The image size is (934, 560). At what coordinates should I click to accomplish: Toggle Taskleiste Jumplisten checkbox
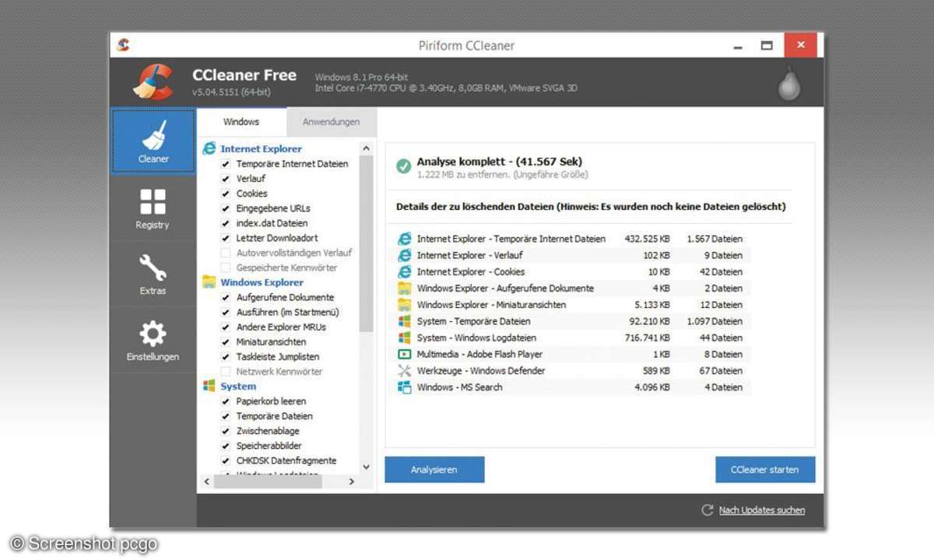point(226,357)
